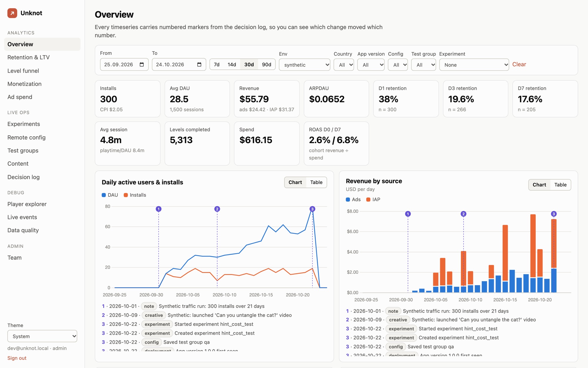Screen dimensions: 588x368
Task: Click marker 1 on the DAU chart
Action: [158, 209]
